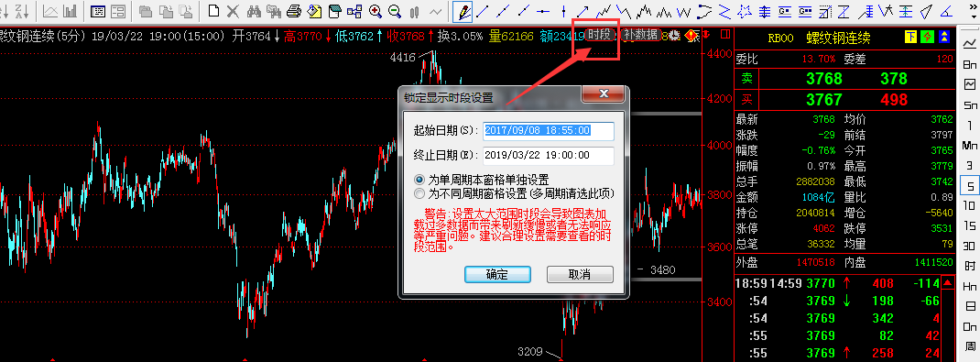Click the network tree structure icon
Viewport: 980px width, 362px height.
[355, 11]
